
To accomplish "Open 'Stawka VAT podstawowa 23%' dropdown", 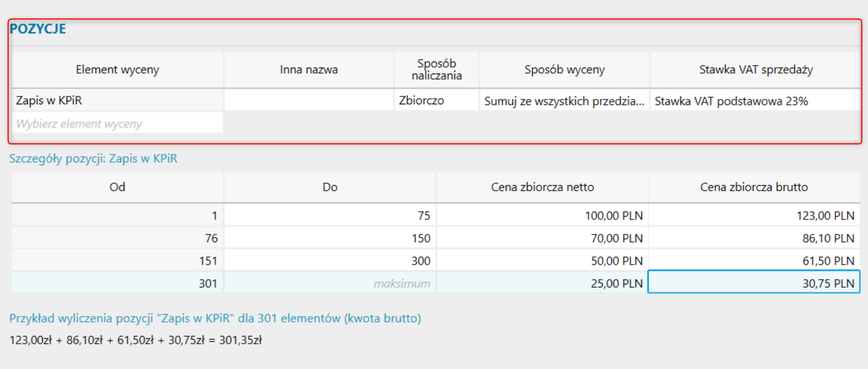I will (x=756, y=101).
